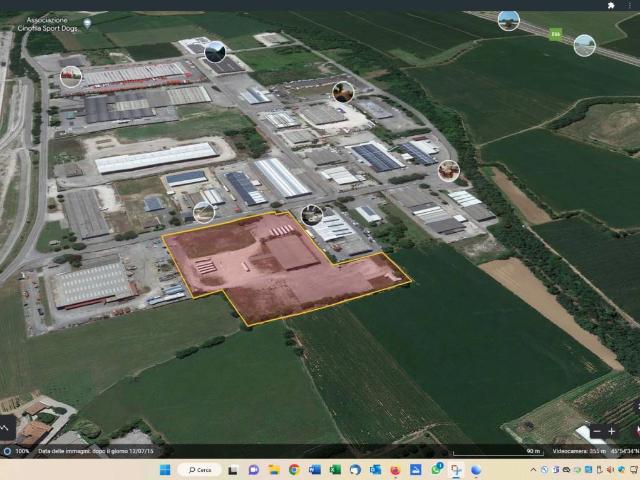Screen dimensions: 640x480
Task: Open the photo marker at top right corner
Action: tap(508, 20)
